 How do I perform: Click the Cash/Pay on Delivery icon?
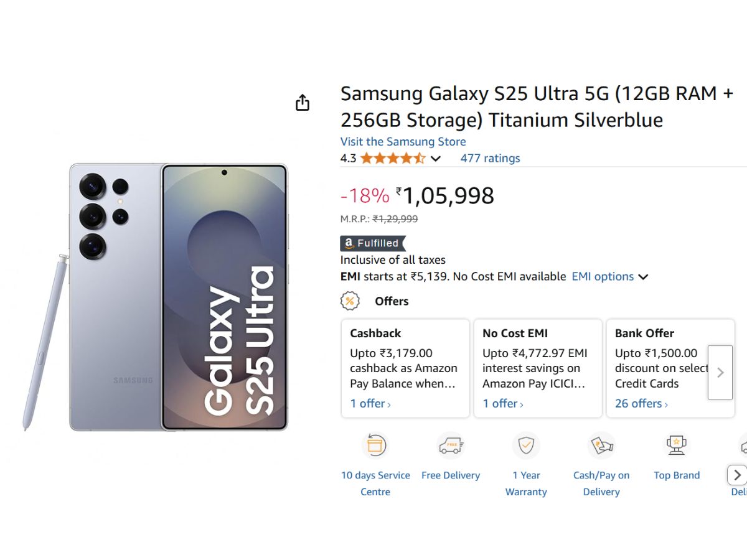click(x=601, y=446)
